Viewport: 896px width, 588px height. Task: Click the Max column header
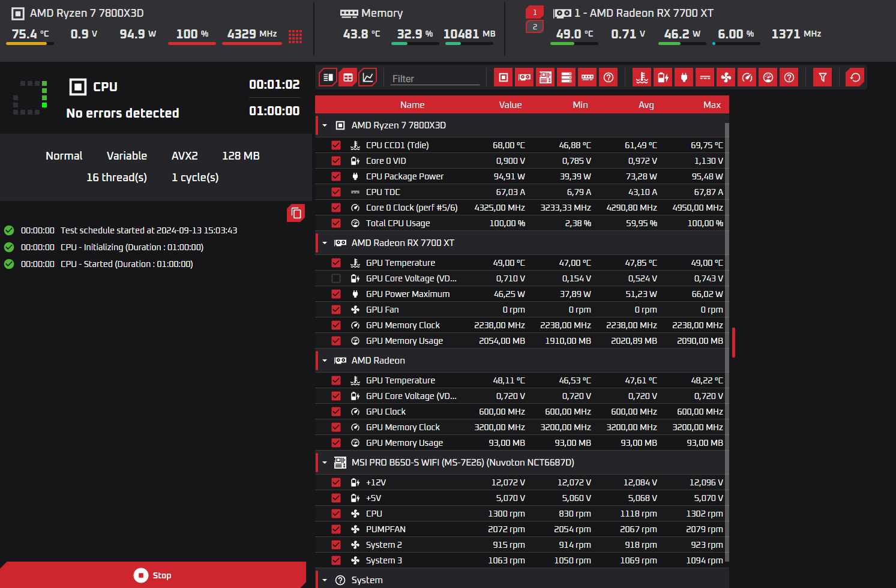[712, 105]
